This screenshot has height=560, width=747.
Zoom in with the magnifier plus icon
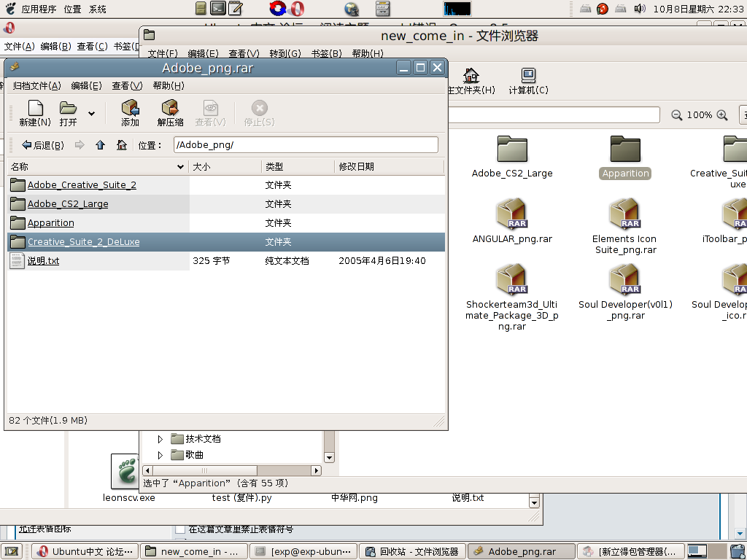click(722, 115)
